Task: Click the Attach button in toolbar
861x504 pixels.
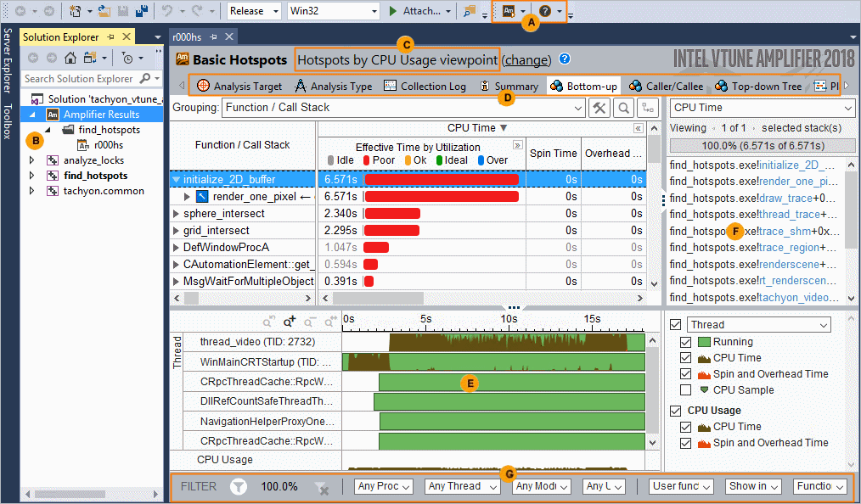Action: point(415,11)
